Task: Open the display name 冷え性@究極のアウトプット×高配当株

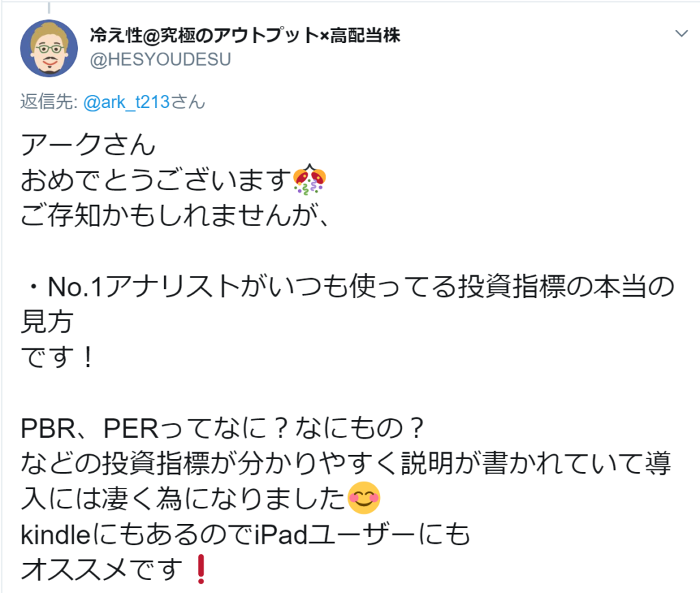Action: pyautogui.click(x=245, y=36)
